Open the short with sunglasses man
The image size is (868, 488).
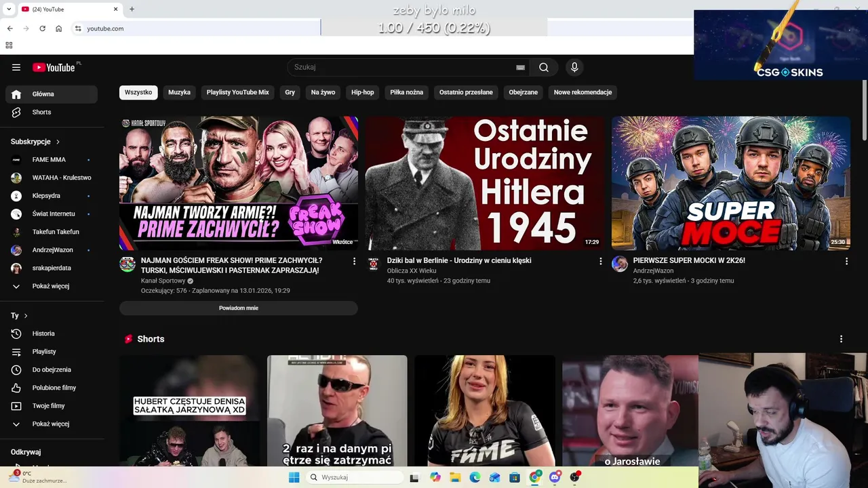[337, 411]
